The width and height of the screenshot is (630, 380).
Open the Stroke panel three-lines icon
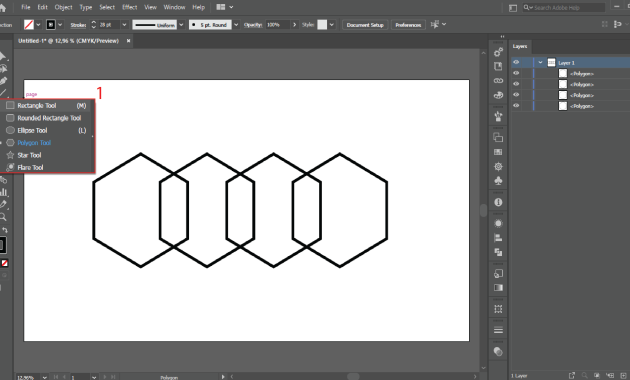498,330
